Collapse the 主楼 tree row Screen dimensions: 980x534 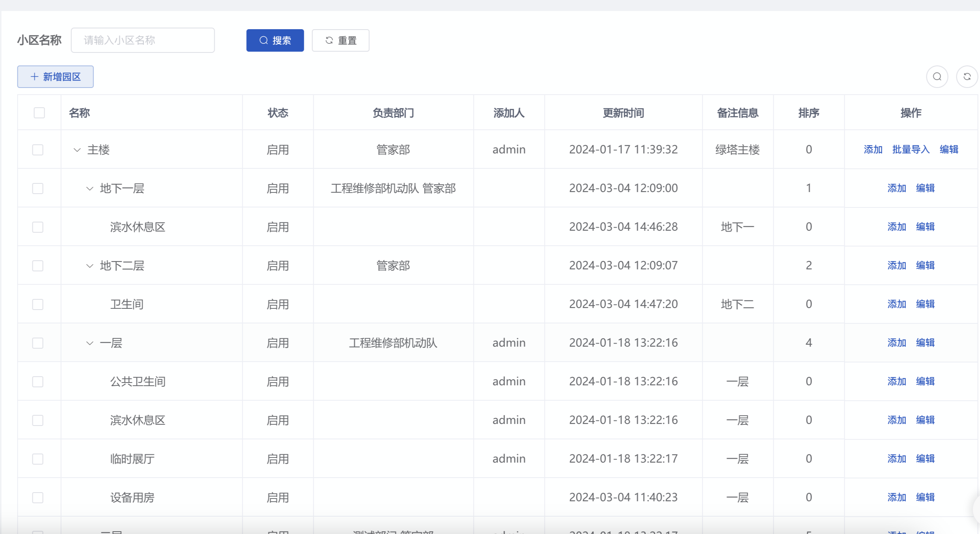77,150
